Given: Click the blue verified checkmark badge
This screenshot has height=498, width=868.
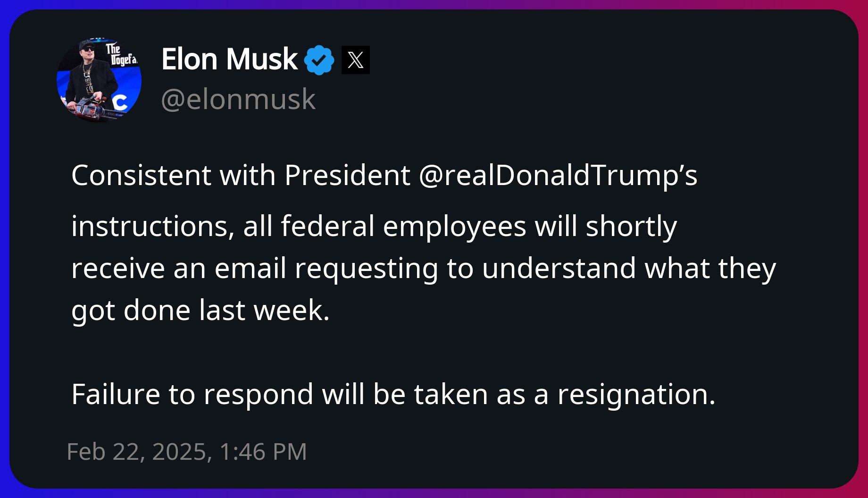Looking at the screenshot, I should pyautogui.click(x=319, y=60).
